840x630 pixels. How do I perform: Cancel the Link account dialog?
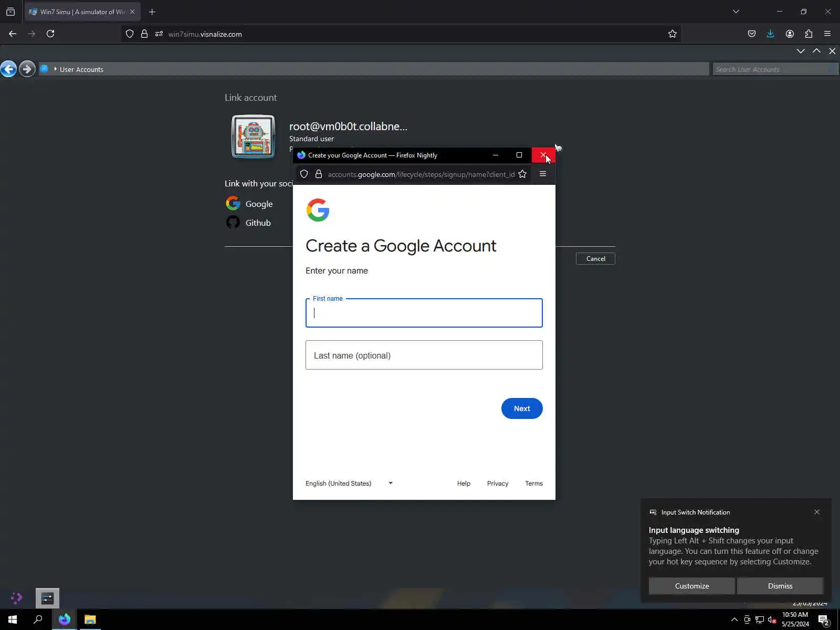595,259
